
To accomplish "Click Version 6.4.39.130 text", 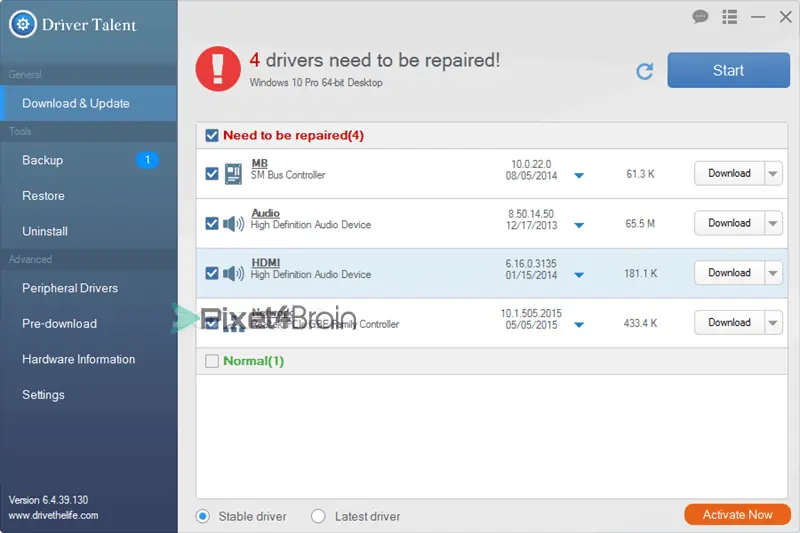I will 48,500.
